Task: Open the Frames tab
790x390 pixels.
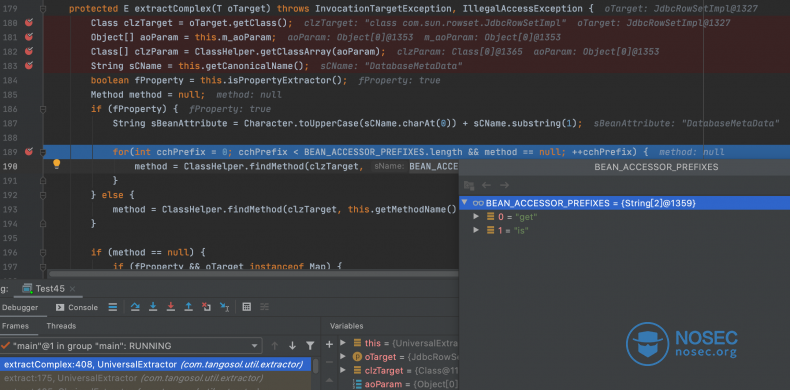Action: 15,326
